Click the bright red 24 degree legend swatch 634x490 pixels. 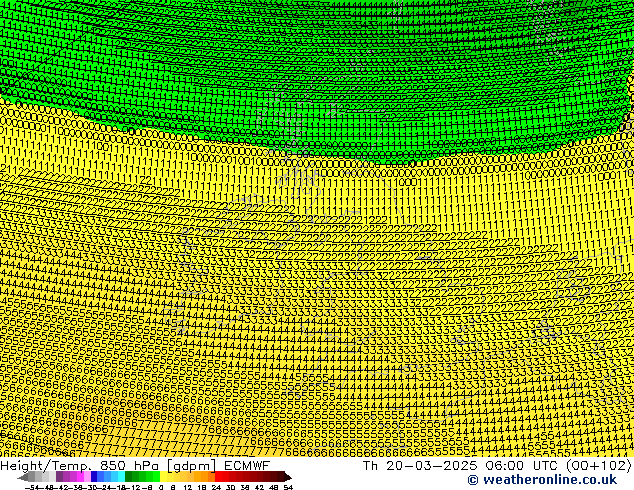(x=218, y=476)
